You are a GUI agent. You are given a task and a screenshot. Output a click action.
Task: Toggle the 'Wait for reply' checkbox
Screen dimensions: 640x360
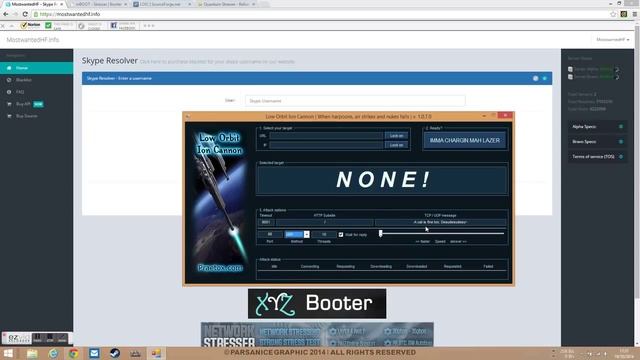pyautogui.click(x=341, y=235)
